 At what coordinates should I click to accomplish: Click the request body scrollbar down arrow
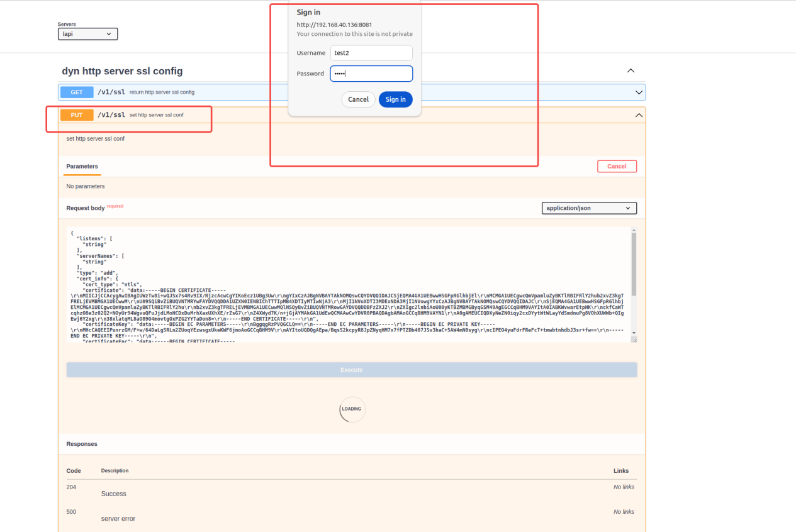[634, 333]
